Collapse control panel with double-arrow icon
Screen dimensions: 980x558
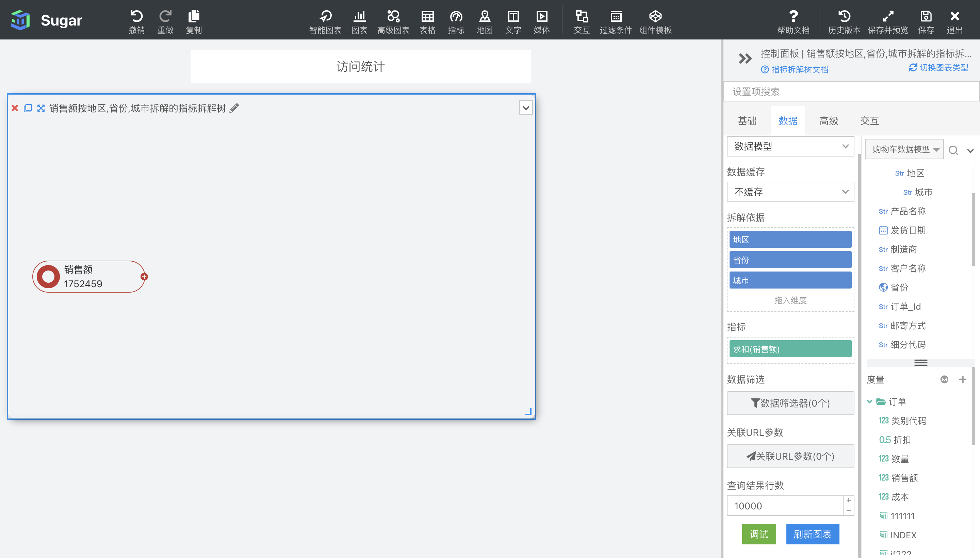pos(745,59)
